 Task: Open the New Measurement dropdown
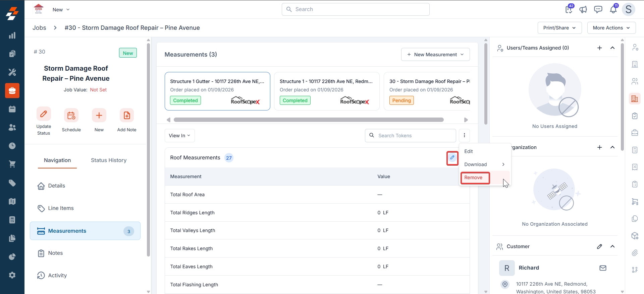(x=435, y=55)
